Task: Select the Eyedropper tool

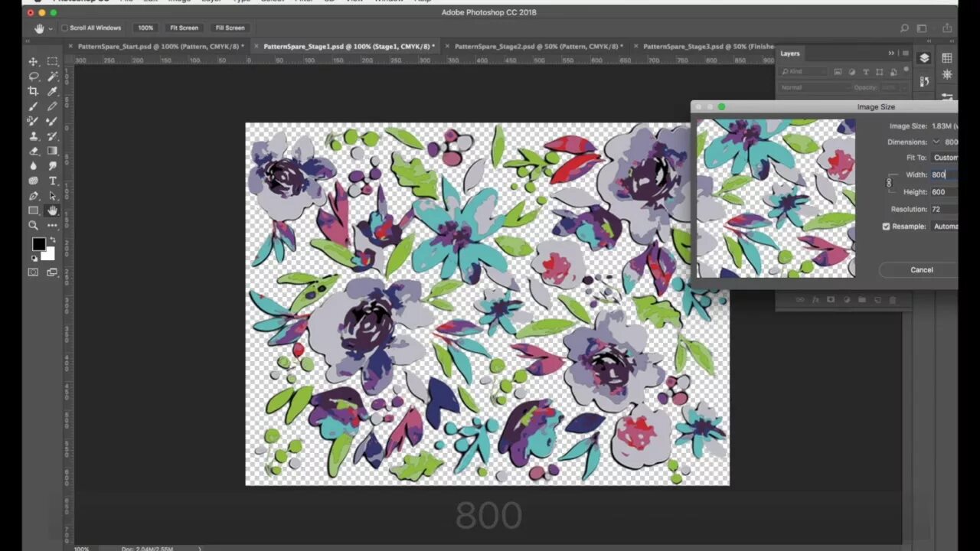Action: 52,91
